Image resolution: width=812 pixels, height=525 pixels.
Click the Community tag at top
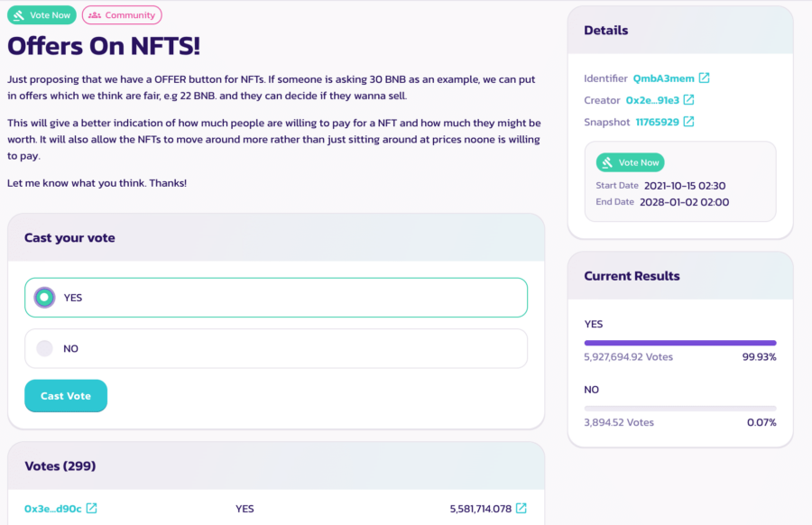coord(122,15)
